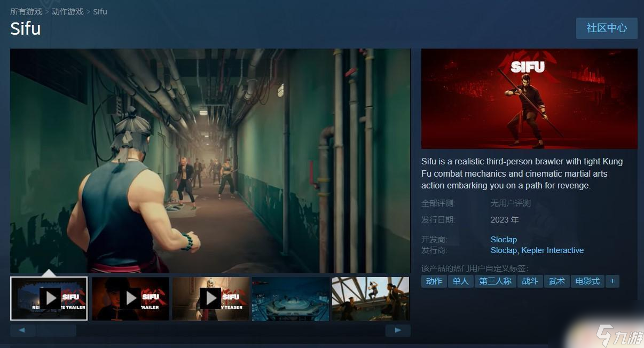Play the first Sifu trailer thumbnail
Screen dimensions: 644x348
(49, 298)
